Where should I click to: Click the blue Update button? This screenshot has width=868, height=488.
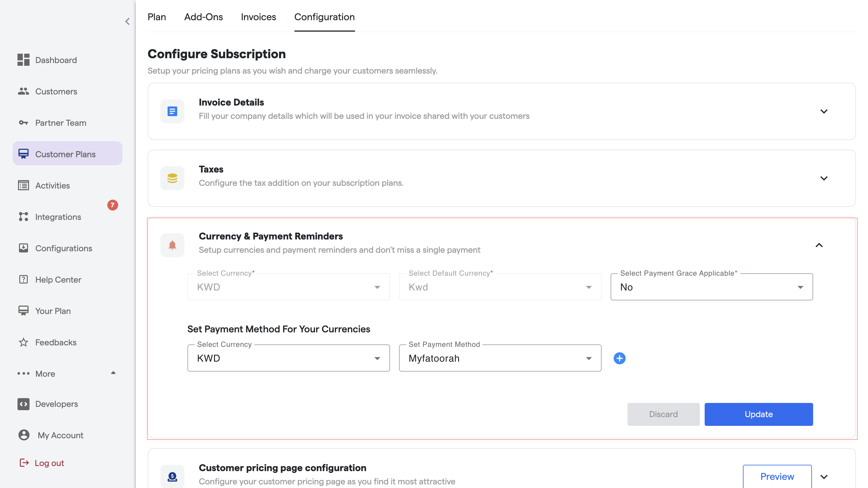tap(758, 414)
